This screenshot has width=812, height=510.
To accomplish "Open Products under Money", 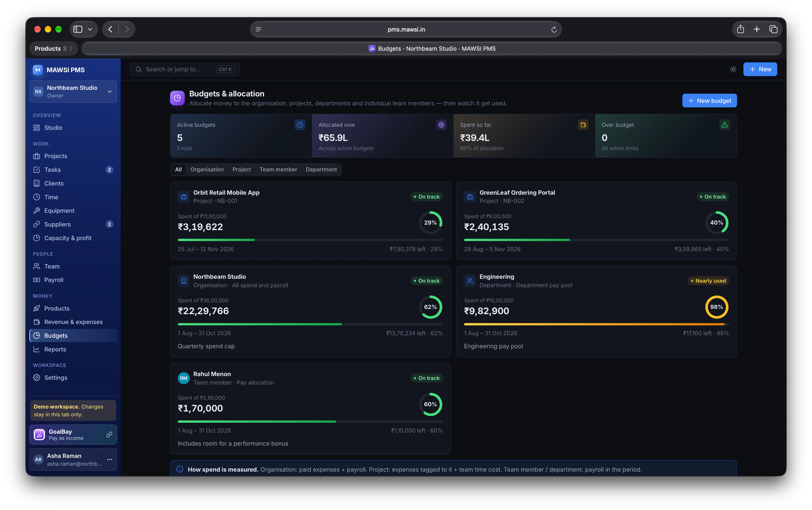I will tap(73, 308).
